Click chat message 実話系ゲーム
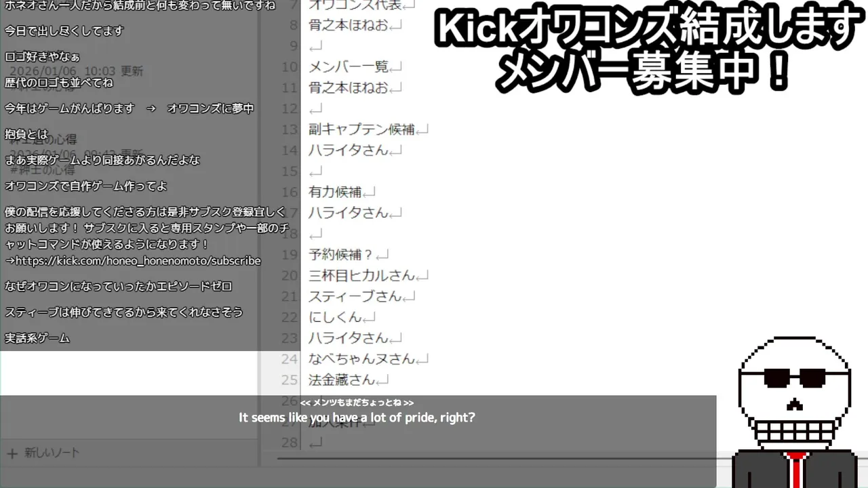 37,338
